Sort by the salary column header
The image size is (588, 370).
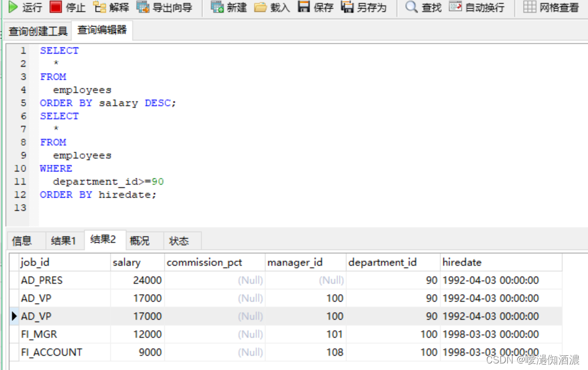pos(126,262)
